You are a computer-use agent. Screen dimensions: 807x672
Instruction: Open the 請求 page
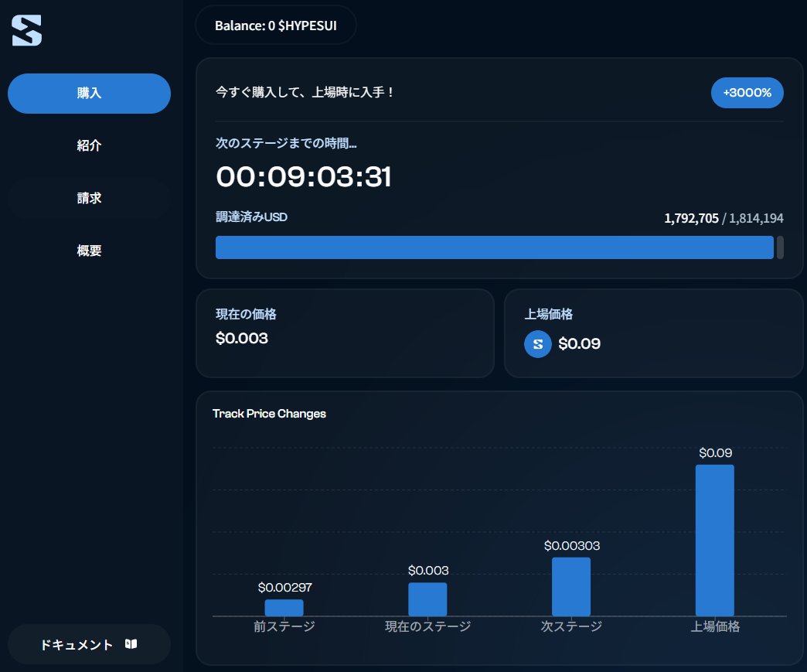(x=89, y=198)
